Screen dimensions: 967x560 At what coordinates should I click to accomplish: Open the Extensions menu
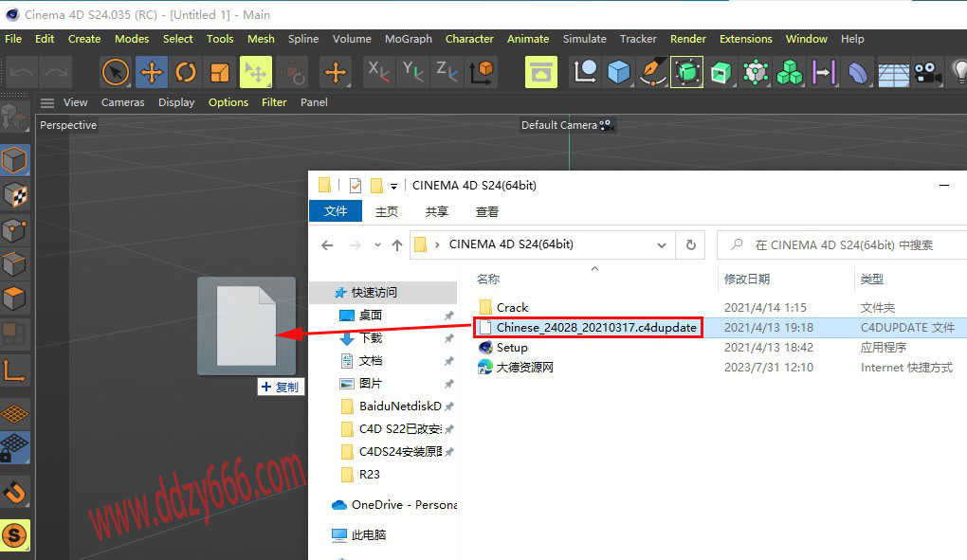[745, 39]
